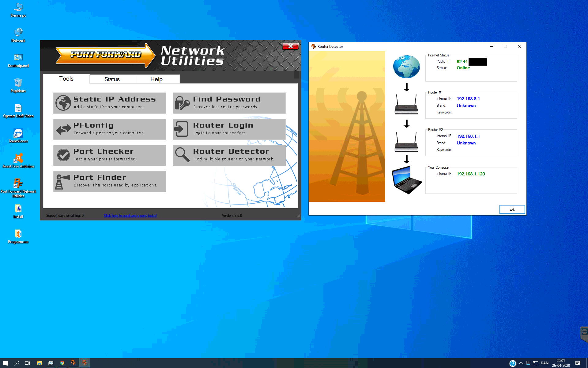The image size is (588, 368).
Task: Start the Router Login tool
Action: click(x=229, y=129)
